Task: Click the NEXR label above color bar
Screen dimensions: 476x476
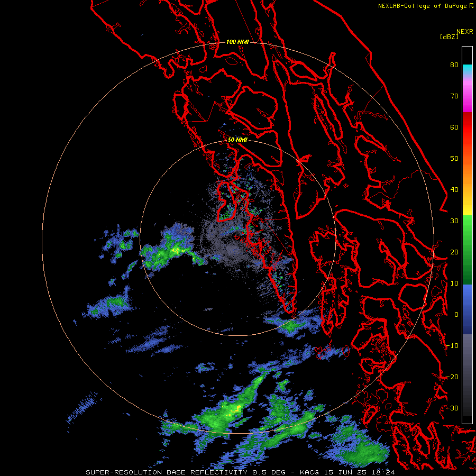Action: click(x=465, y=32)
